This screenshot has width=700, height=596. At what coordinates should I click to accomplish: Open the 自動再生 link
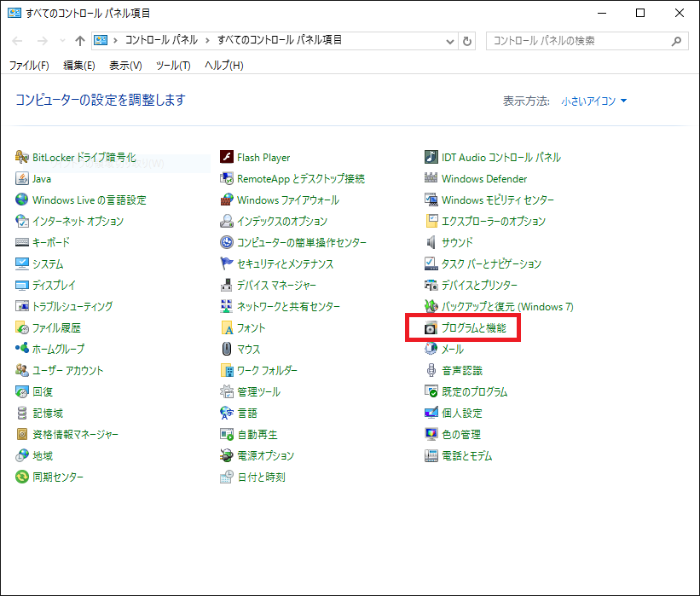(257, 435)
